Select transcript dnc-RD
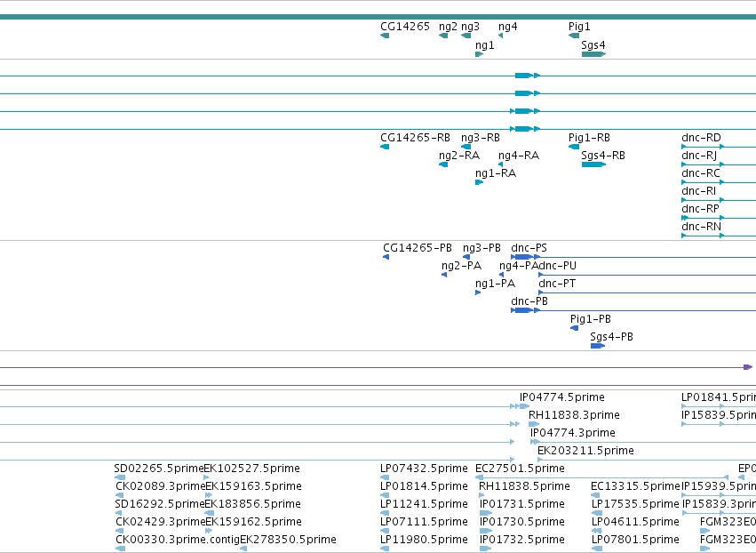This screenshot has width=756, height=553. tap(701, 138)
